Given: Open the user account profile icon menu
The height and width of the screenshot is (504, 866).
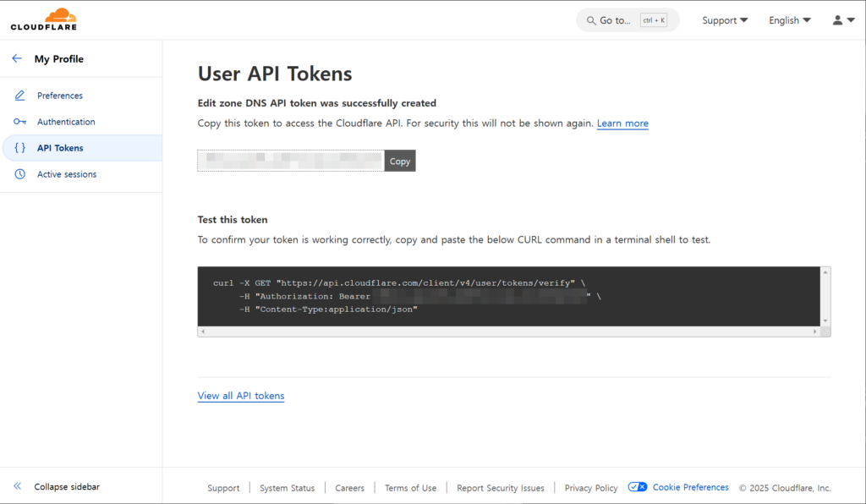Looking at the screenshot, I should 843,20.
